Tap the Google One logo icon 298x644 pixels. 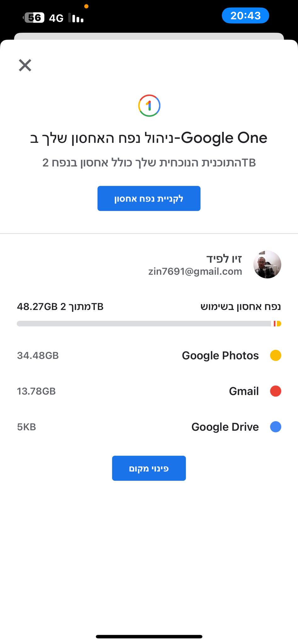149,106
